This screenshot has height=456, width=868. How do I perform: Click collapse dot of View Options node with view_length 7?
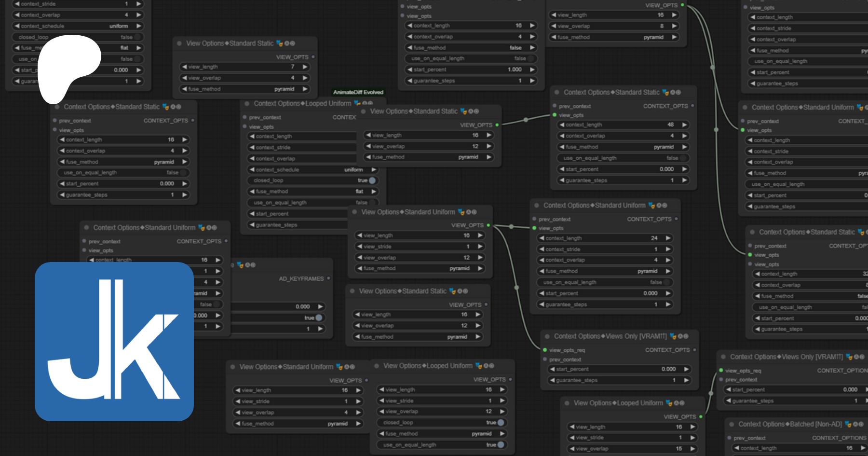click(179, 43)
